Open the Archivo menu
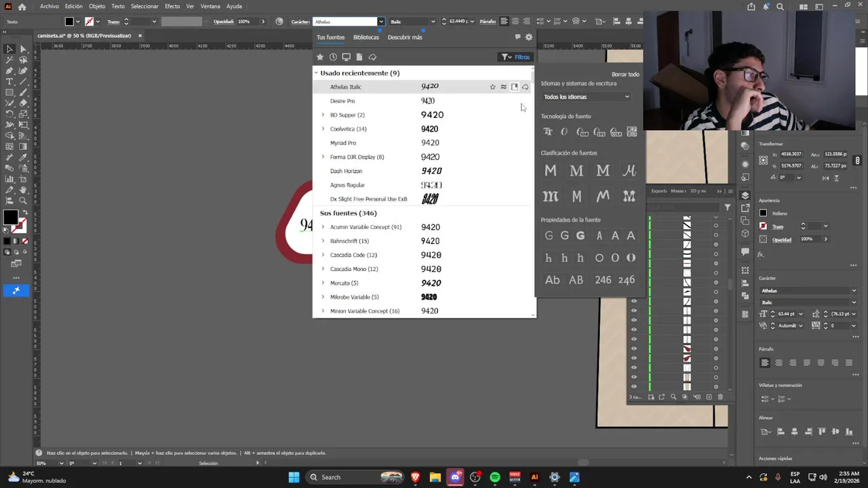Viewport: 868px width, 488px height. click(x=50, y=6)
